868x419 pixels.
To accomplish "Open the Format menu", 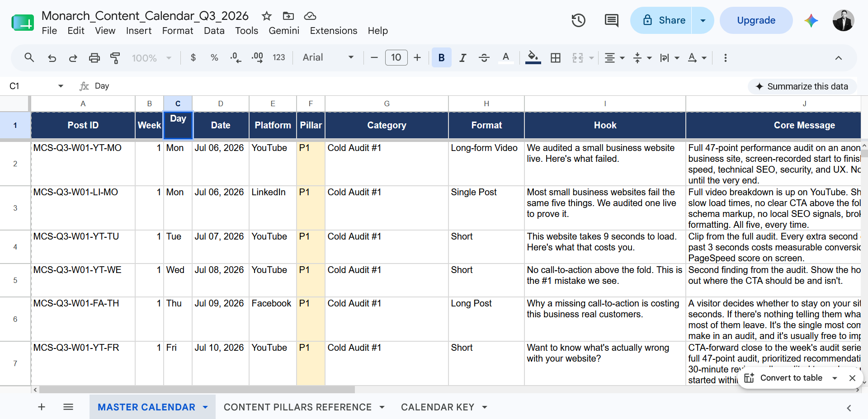I will (178, 31).
